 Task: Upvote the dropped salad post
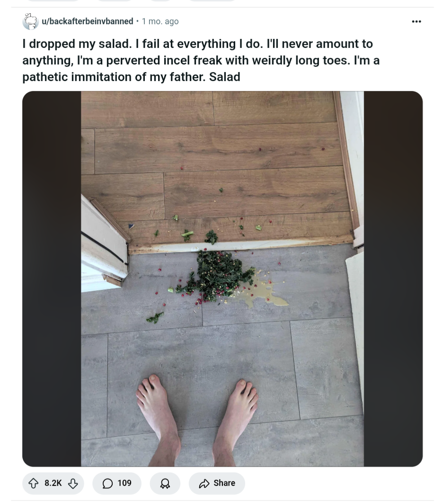point(34,483)
